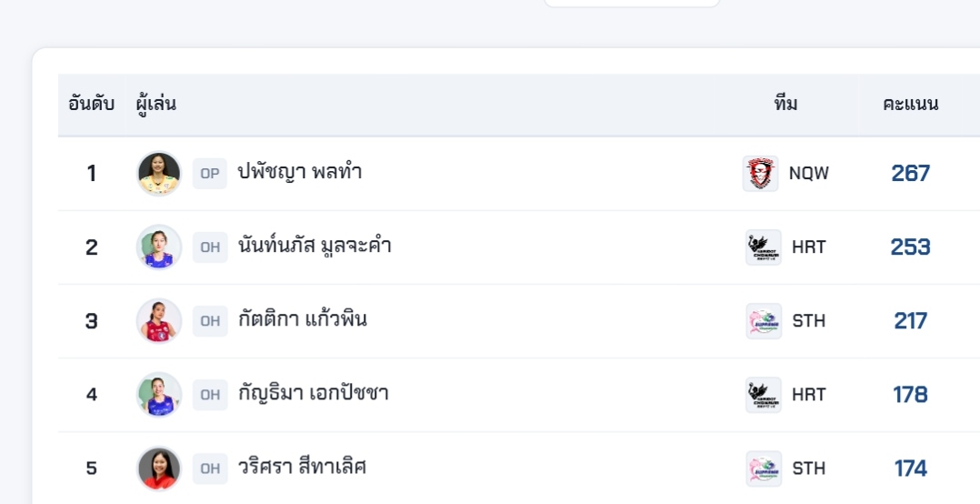Open นันท์นภัส มูลจะคำ player avatar

[x=159, y=247]
